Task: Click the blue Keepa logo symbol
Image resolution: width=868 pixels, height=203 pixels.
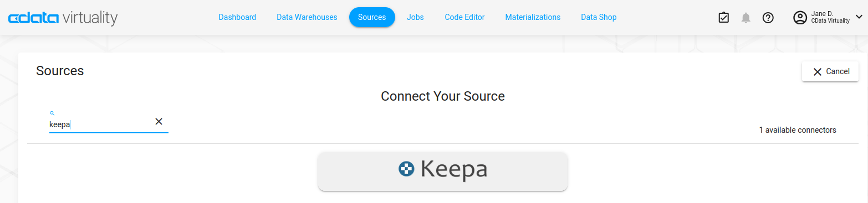Action: 407,169
